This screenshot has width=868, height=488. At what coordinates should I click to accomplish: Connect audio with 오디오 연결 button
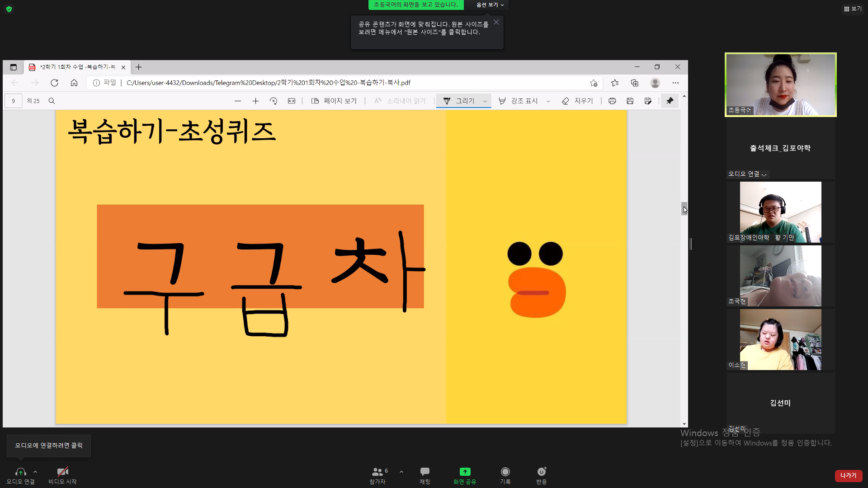pos(21,476)
